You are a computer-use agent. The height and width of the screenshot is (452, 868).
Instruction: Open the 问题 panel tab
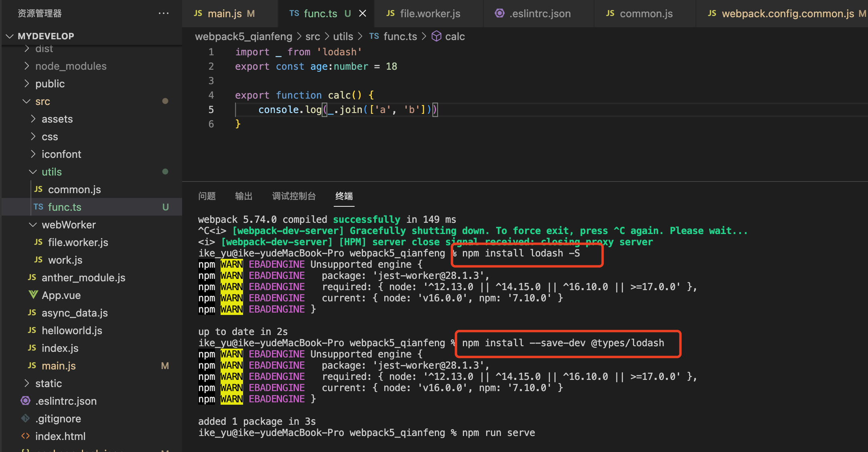point(207,196)
